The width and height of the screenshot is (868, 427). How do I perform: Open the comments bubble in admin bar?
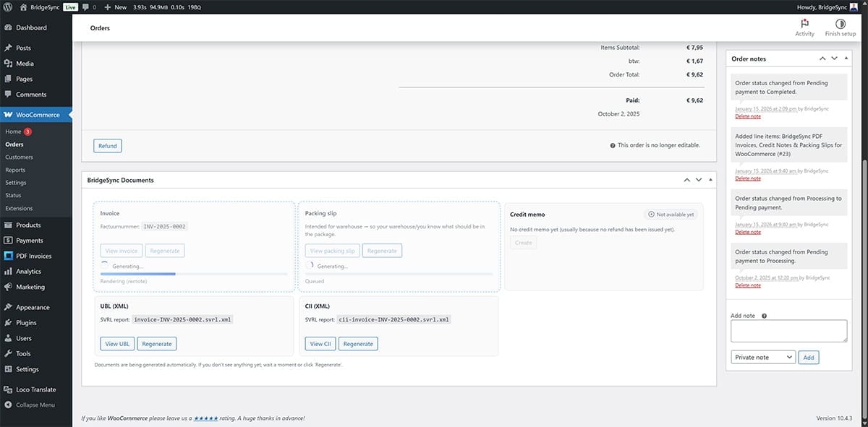click(x=86, y=7)
